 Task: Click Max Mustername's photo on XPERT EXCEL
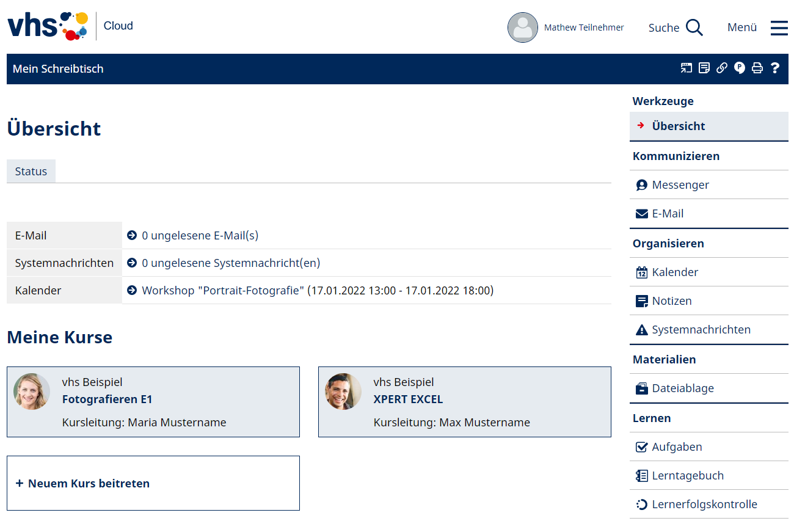(x=343, y=392)
